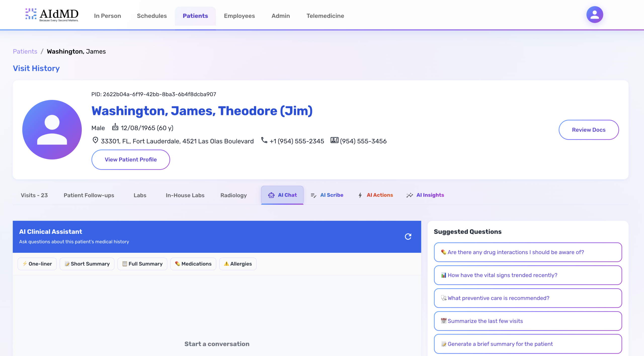This screenshot has width=644, height=356.
Task: Select the One-liner quick prompt chip
Action: pos(37,264)
